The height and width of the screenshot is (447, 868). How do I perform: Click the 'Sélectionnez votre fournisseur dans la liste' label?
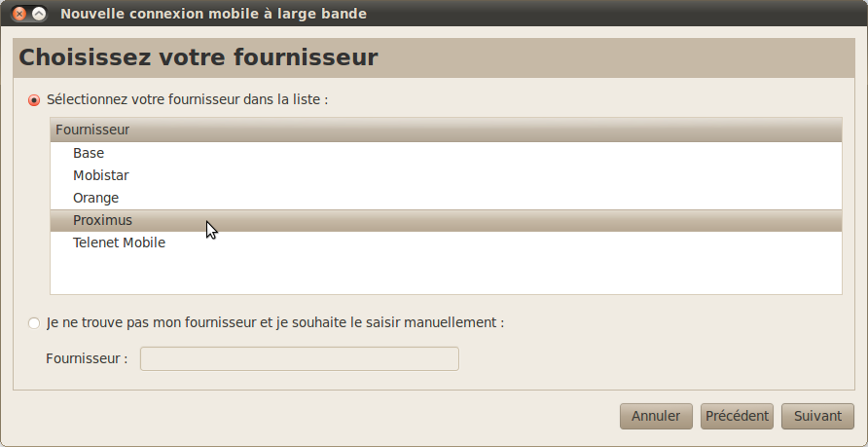pyautogui.click(x=188, y=99)
